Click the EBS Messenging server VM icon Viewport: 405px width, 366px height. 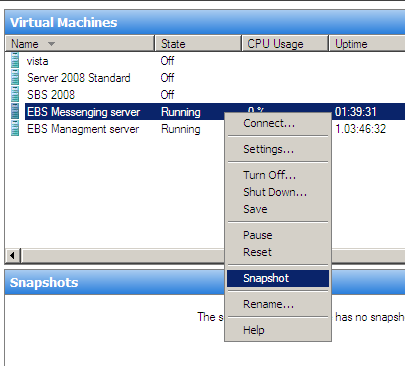15,112
